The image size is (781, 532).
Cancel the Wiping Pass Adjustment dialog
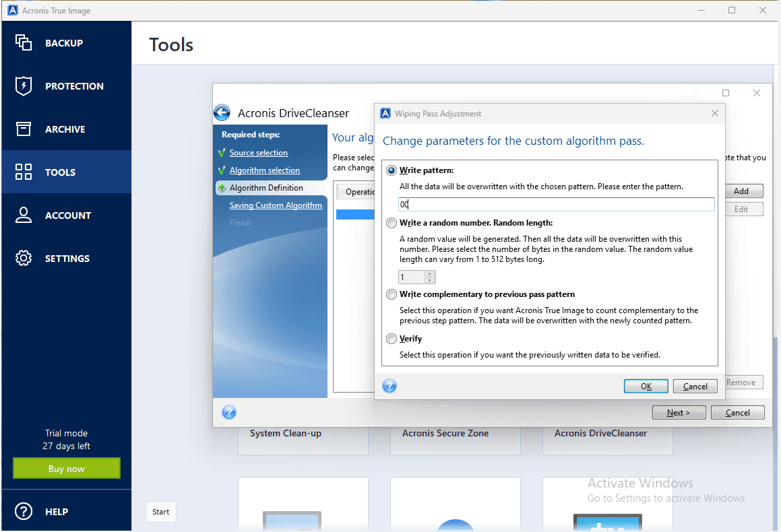(695, 386)
